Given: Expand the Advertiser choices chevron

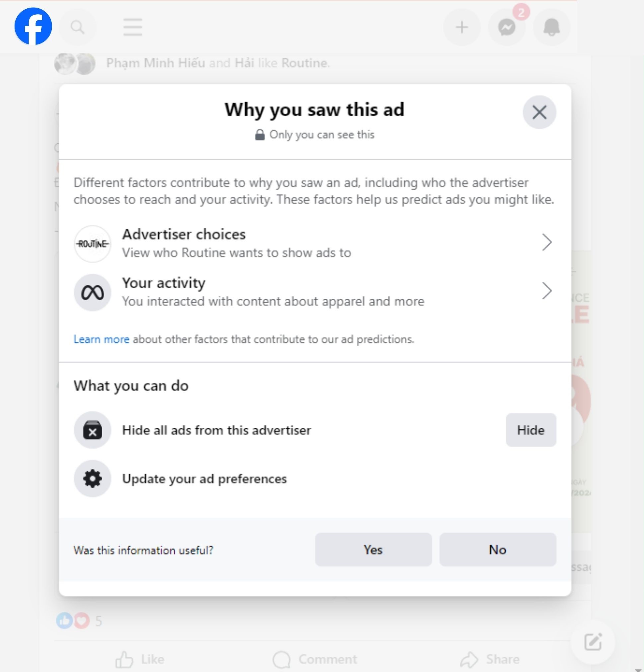Looking at the screenshot, I should (547, 242).
